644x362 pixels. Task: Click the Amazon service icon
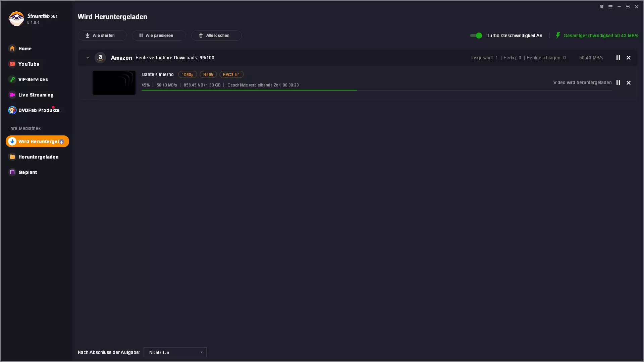click(100, 58)
